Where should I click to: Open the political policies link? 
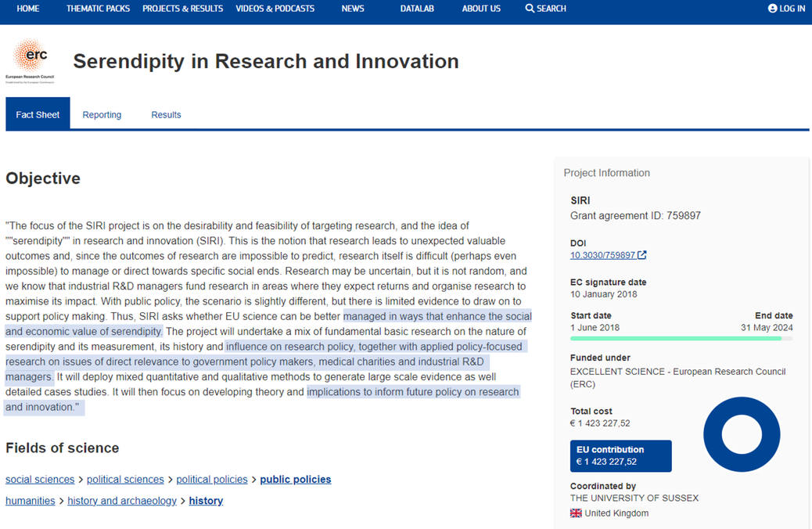[x=212, y=479]
